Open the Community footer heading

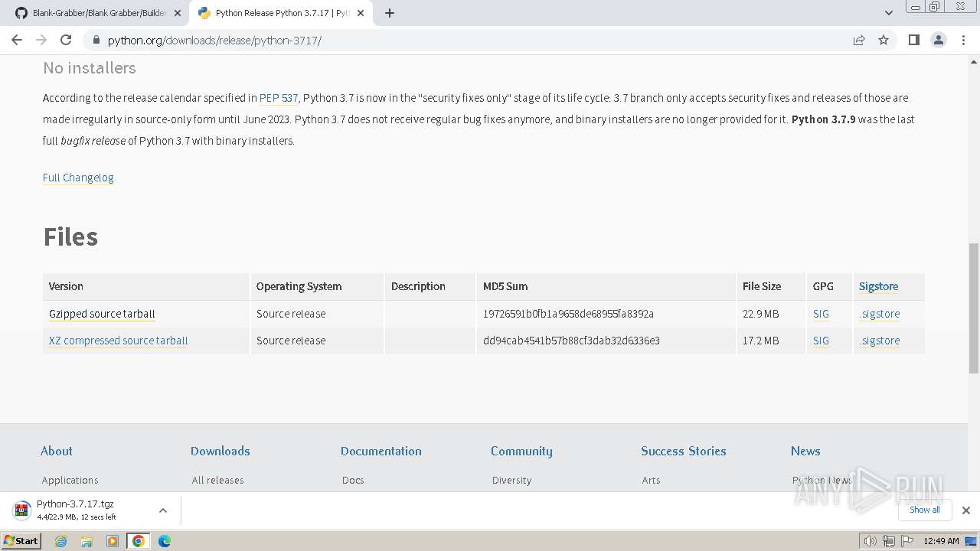[521, 451]
